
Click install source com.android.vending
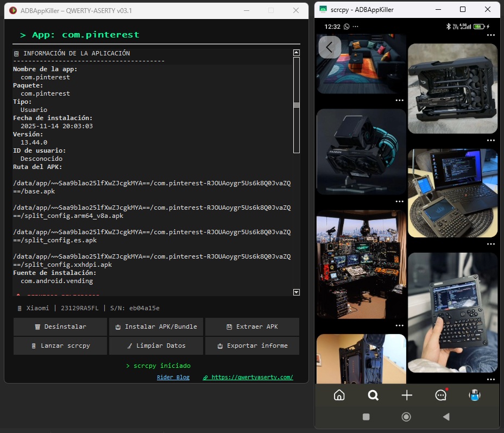56,281
